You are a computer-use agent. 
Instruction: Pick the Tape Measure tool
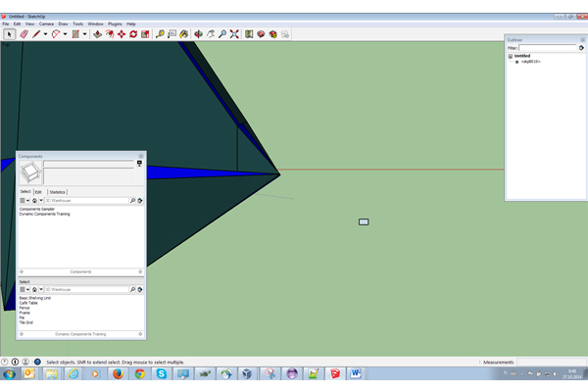click(x=161, y=34)
